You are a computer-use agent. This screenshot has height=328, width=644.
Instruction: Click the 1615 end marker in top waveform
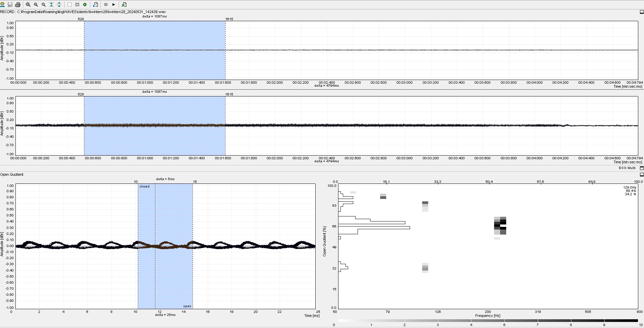coord(229,19)
